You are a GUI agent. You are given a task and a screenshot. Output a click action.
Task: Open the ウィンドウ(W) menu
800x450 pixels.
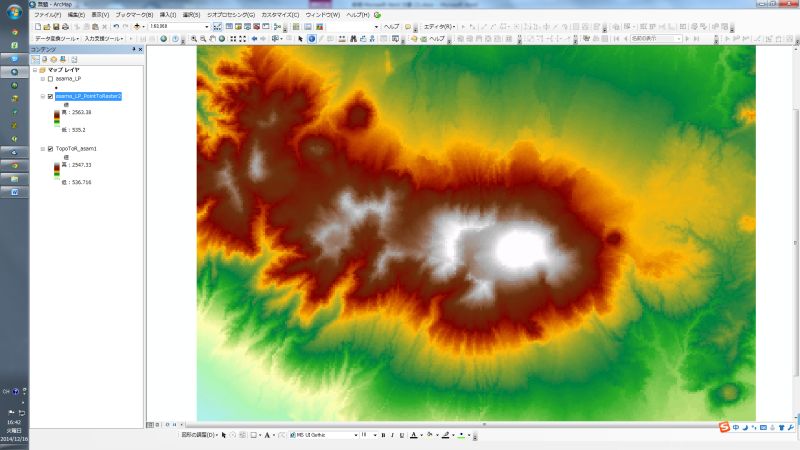(x=322, y=15)
